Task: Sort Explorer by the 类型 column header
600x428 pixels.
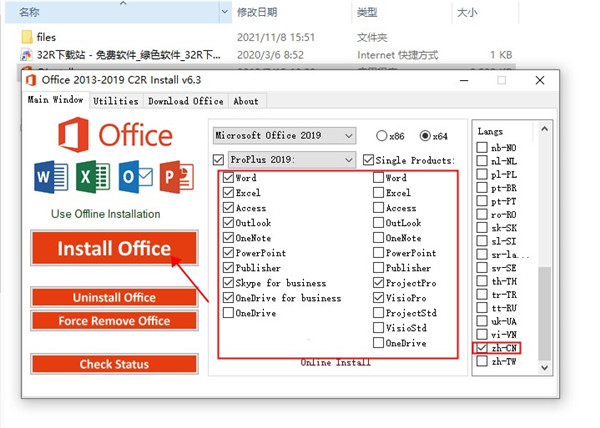Action: (367, 13)
